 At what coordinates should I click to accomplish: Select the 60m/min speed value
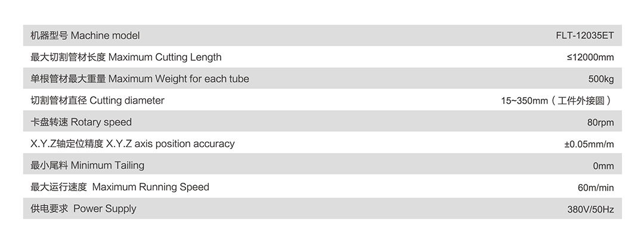tap(595, 188)
